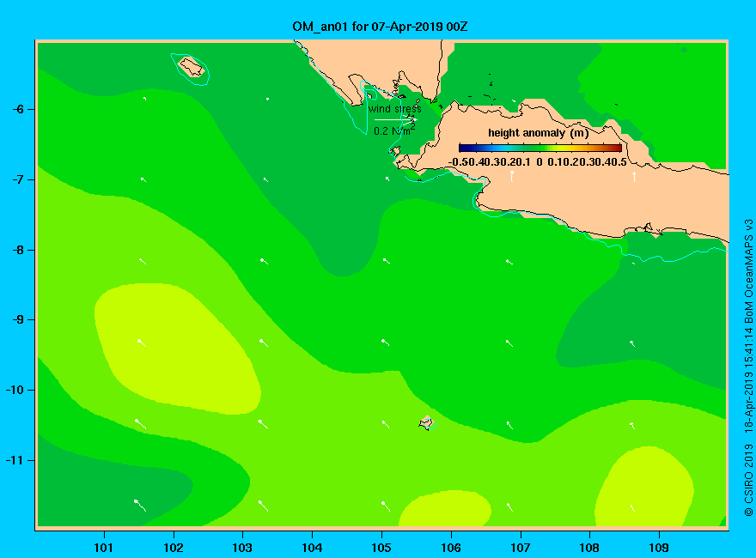
Task: Click the latitude label '-11'
Action: [x=15, y=461]
